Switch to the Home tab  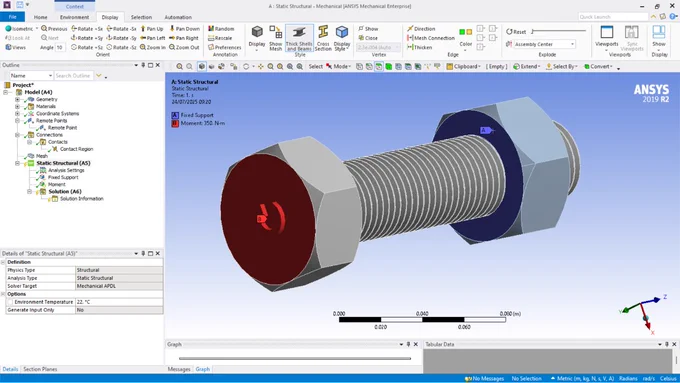pos(40,17)
